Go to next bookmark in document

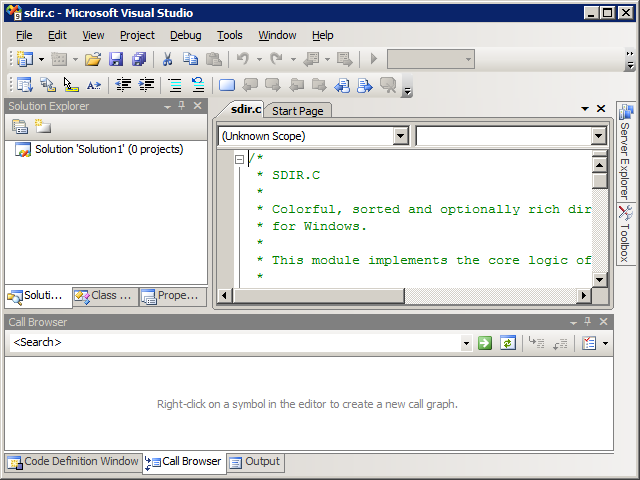(x=364, y=85)
